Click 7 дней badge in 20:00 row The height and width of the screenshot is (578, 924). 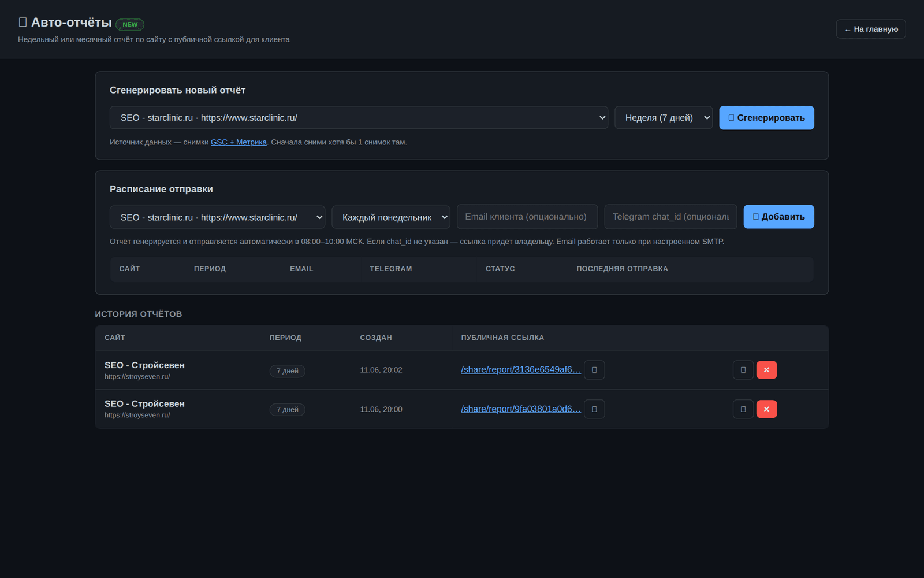288,410
